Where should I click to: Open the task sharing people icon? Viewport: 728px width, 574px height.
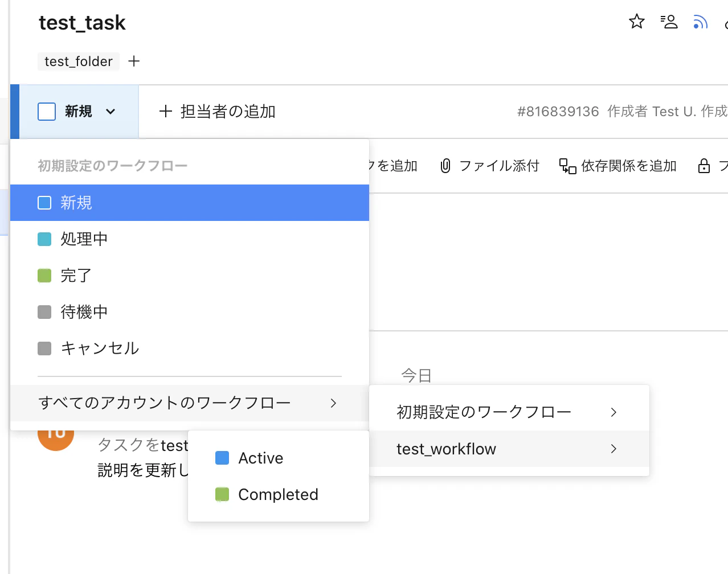point(669,22)
